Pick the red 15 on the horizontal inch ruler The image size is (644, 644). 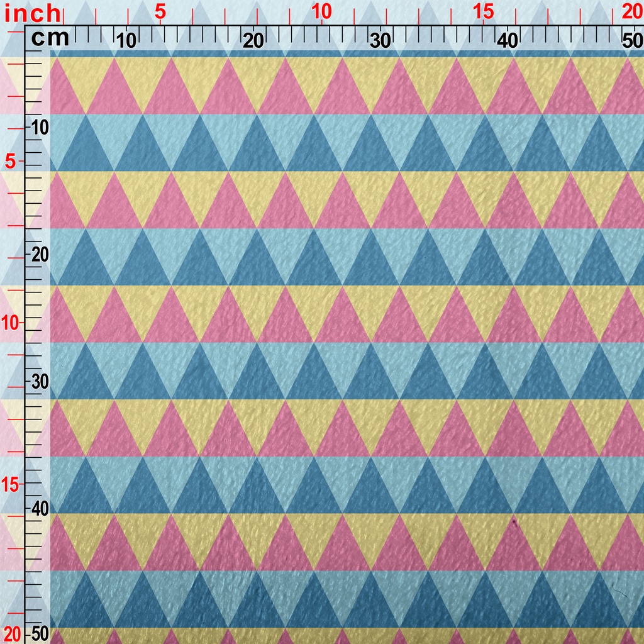(483, 11)
